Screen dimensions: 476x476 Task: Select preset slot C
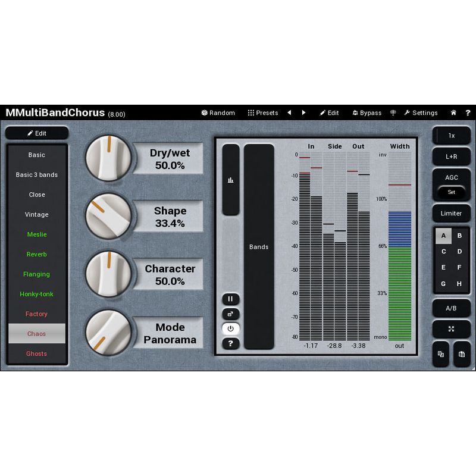click(x=443, y=252)
